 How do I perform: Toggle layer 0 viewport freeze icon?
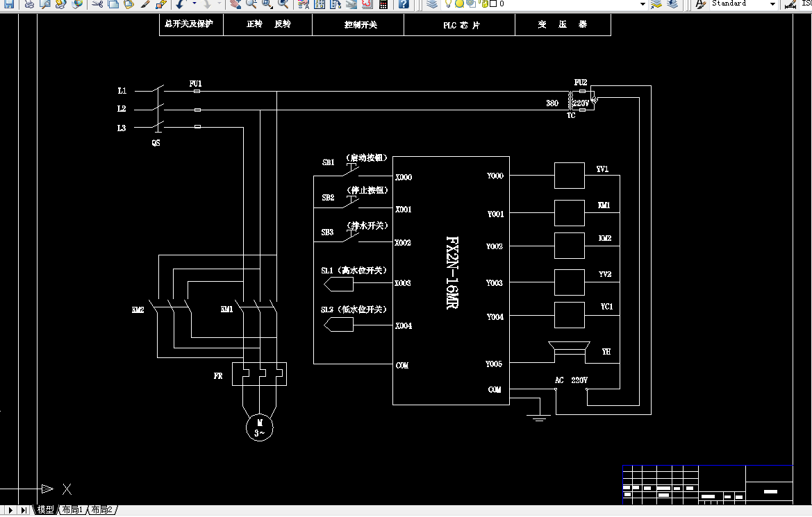(471, 4)
